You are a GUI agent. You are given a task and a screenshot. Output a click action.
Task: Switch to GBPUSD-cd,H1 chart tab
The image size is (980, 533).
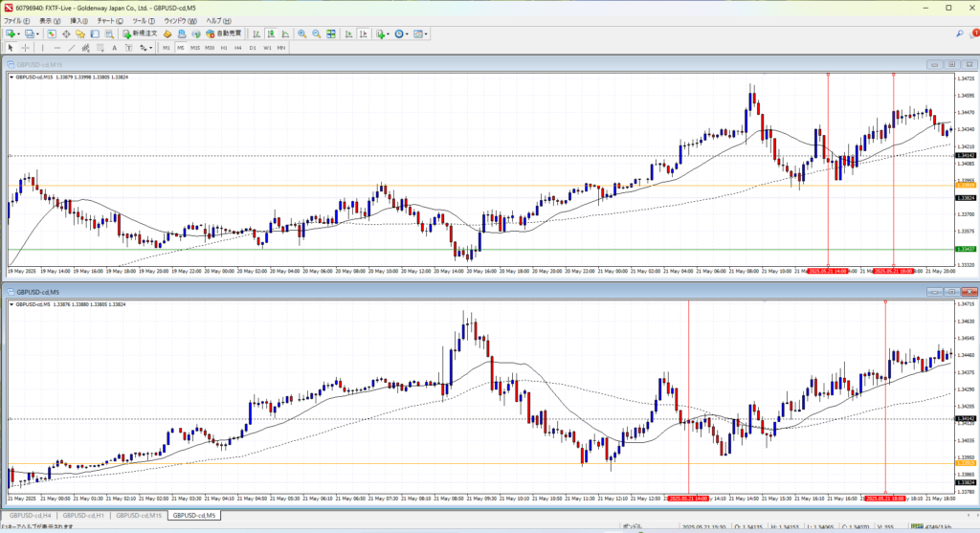[x=84, y=516]
